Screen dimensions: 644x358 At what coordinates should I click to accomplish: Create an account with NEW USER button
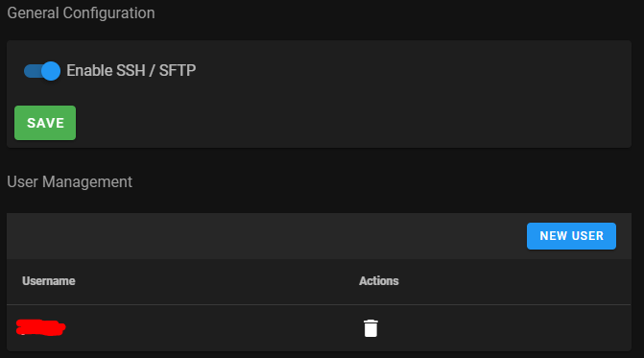point(571,236)
